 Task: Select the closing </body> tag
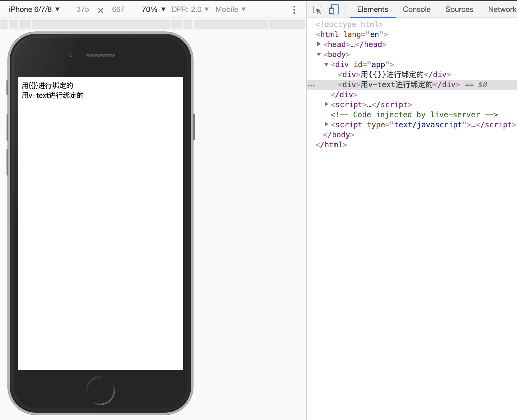click(x=339, y=134)
